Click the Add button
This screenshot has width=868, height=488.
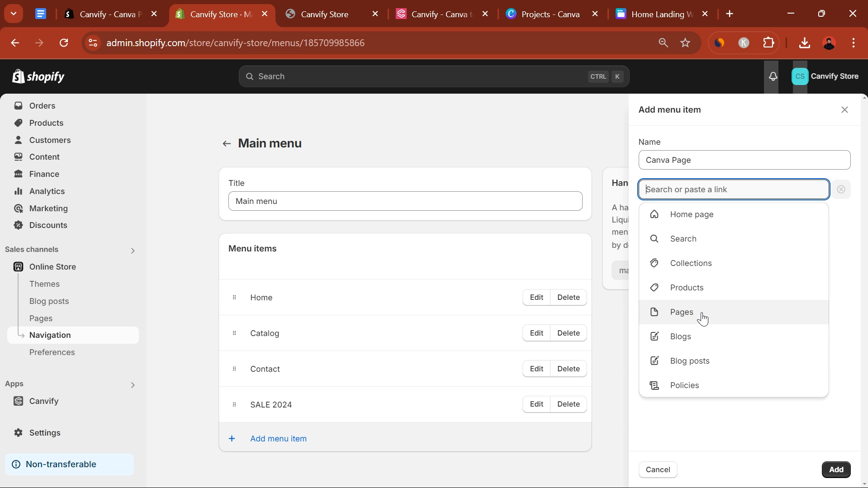tap(836, 469)
